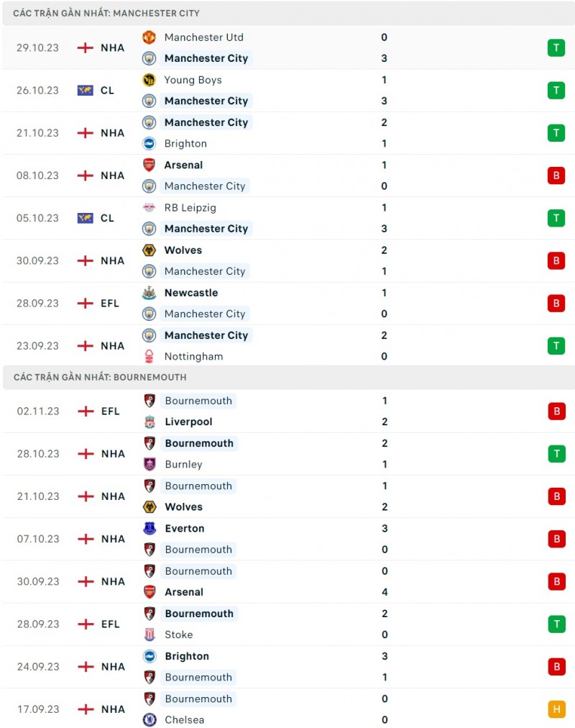This screenshot has width=575, height=728.
Task: Open the Manchester City team link
Action: [206, 58]
